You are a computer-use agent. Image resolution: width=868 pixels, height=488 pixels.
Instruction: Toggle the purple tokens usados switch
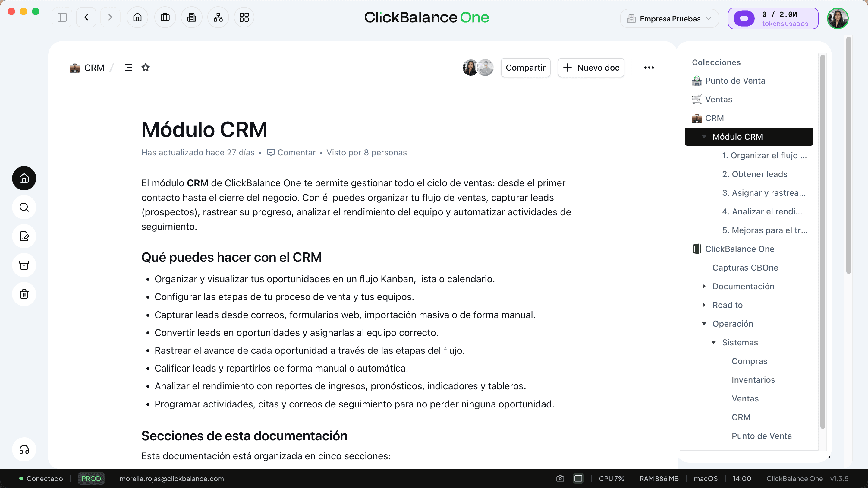(744, 18)
